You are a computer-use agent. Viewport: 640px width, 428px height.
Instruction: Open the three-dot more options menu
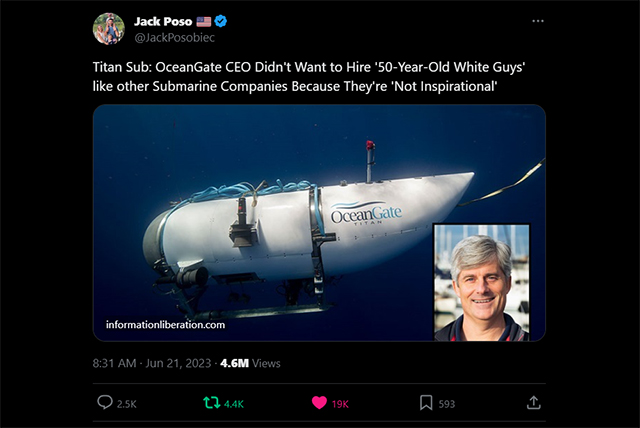[x=538, y=21]
